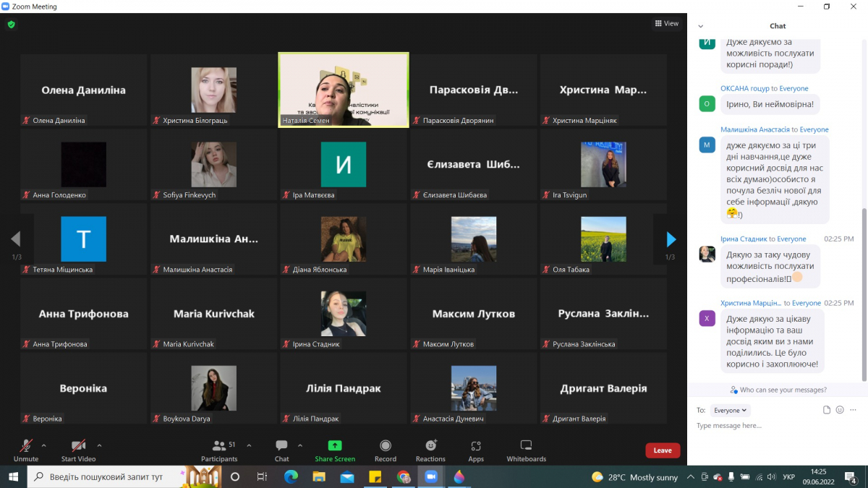Go to next page of participants

671,239
